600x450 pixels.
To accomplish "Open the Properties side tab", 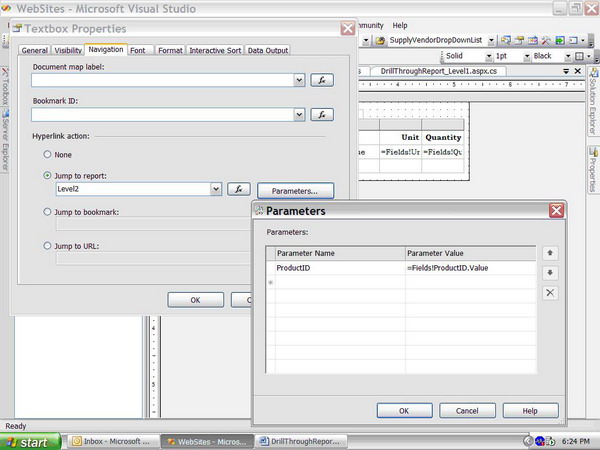I will (593, 170).
